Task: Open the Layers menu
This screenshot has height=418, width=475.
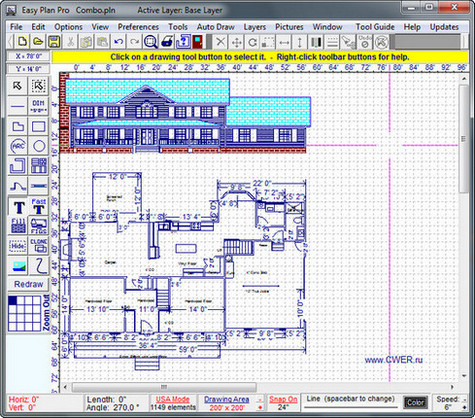Action: click(x=255, y=27)
